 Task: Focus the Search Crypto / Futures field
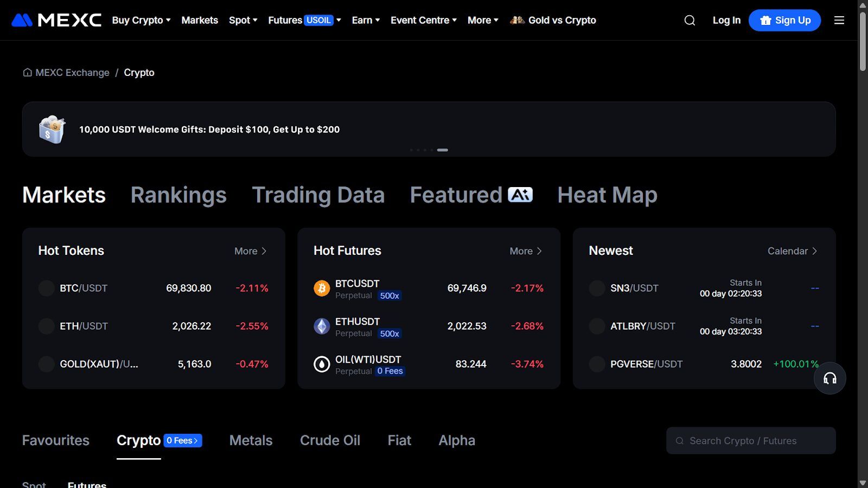751,441
